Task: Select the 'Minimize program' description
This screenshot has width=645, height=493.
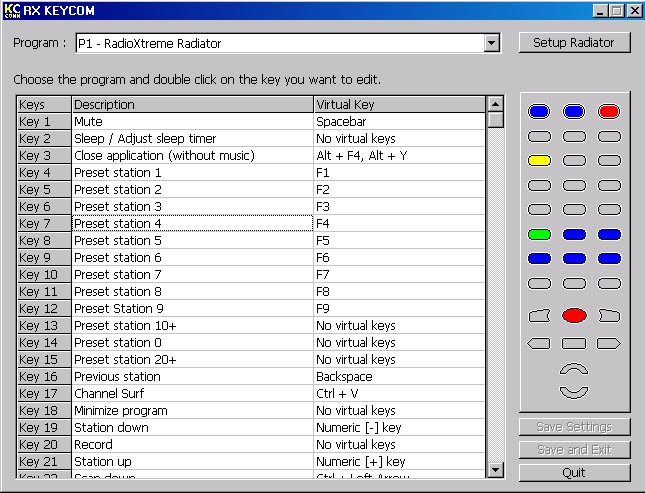Action: pos(193,410)
